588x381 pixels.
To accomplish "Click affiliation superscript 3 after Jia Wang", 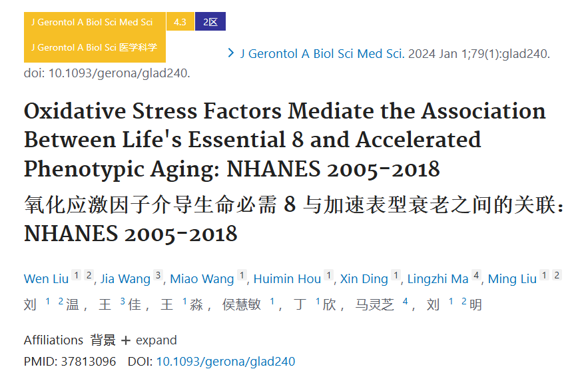I will [158, 275].
